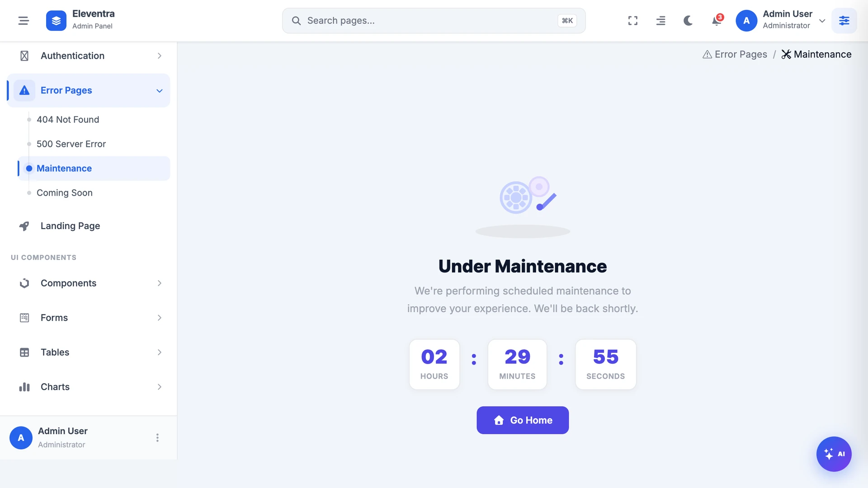Open notifications bell with 3 badge
Screen dimensions: 868x488
pos(717,21)
